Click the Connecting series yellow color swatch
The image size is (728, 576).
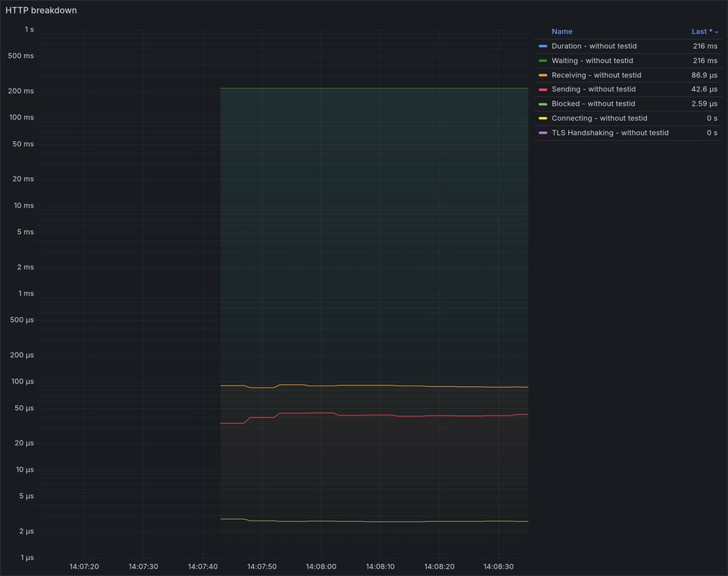(x=543, y=118)
